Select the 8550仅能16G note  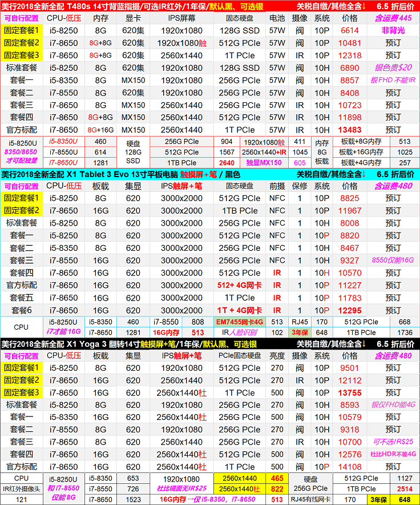click(x=393, y=260)
